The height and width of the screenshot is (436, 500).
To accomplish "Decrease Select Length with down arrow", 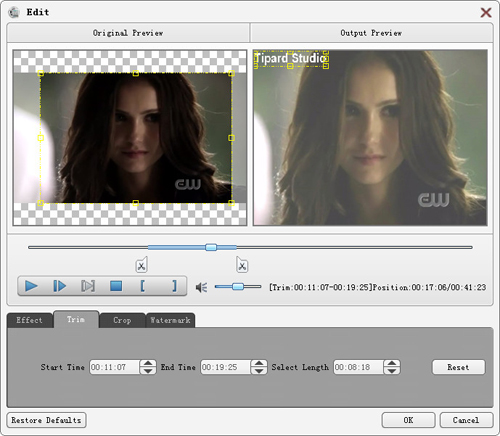I will click(392, 371).
